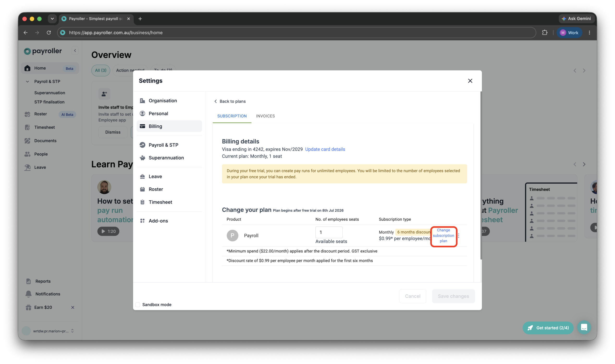Image resolution: width=615 pixels, height=364 pixels.
Task: Reload the page
Action: tap(49, 33)
